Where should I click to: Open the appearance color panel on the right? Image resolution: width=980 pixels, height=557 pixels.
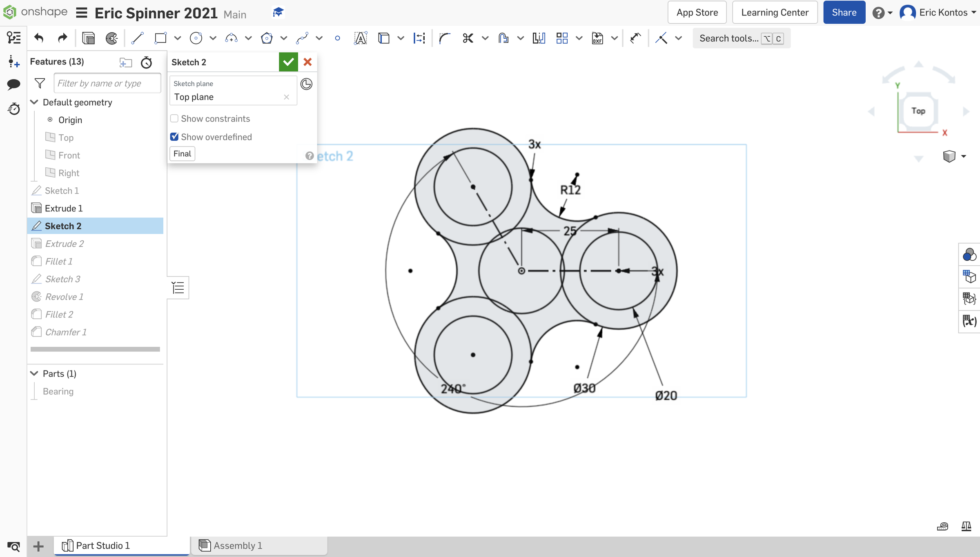pos(969,255)
